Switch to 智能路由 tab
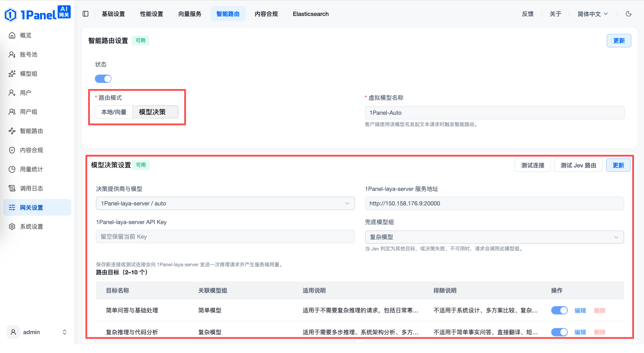Viewport: 644px width, 353px height. [228, 14]
